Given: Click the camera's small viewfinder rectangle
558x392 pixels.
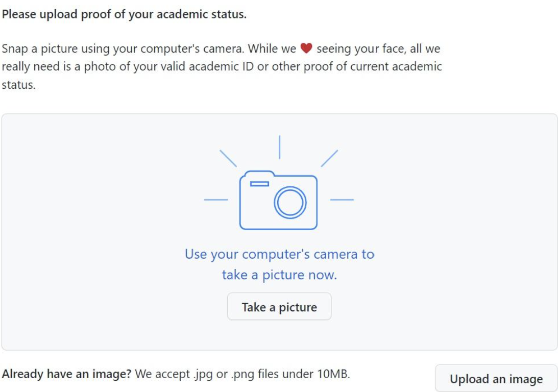Looking at the screenshot, I should click(259, 184).
